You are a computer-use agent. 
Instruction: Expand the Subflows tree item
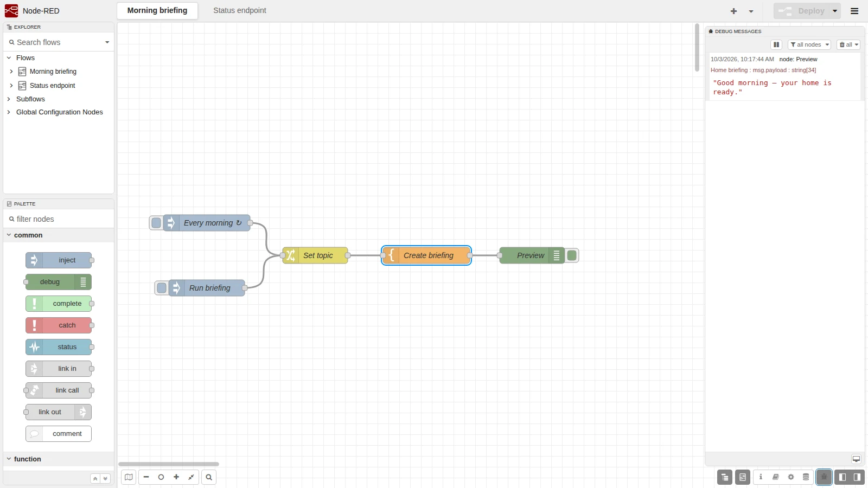click(x=9, y=99)
